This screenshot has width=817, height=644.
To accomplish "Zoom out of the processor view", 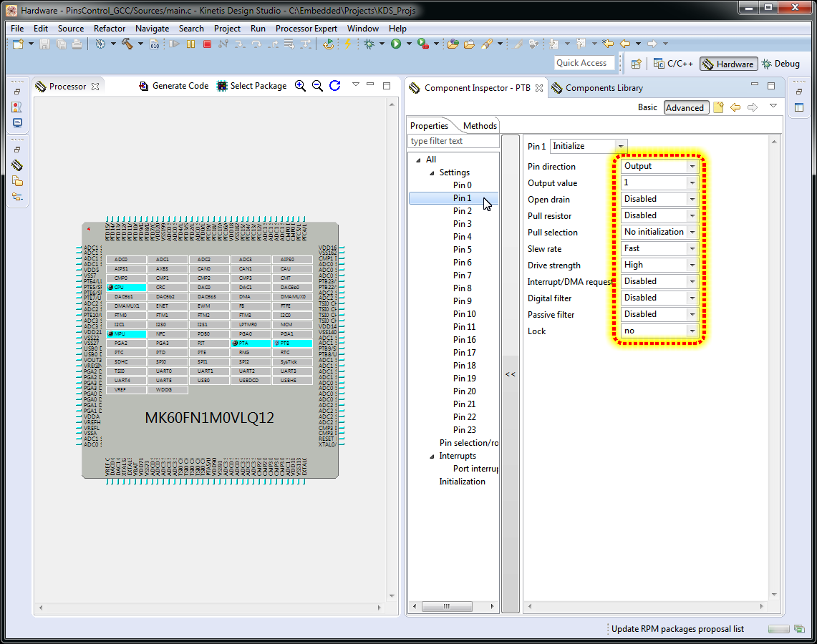I will (317, 86).
